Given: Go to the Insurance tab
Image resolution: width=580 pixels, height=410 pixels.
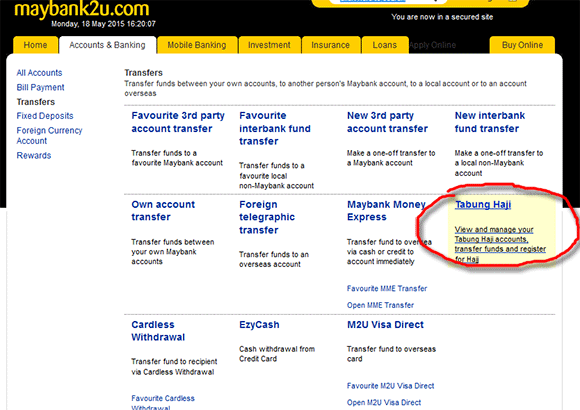Looking at the screenshot, I should 331,45.
